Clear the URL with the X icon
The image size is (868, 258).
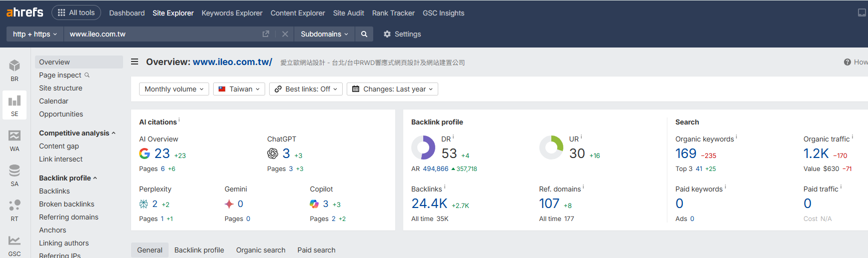(x=285, y=34)
